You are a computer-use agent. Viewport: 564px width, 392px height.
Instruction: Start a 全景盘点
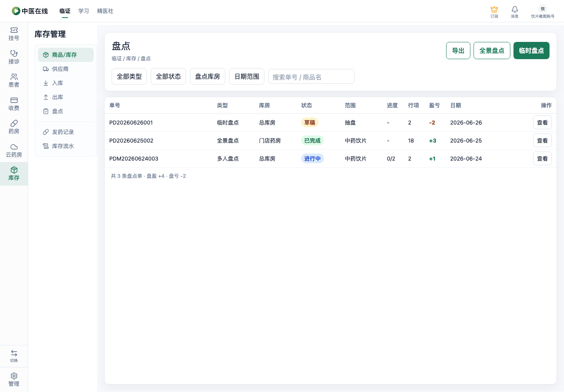click(492, 51)
